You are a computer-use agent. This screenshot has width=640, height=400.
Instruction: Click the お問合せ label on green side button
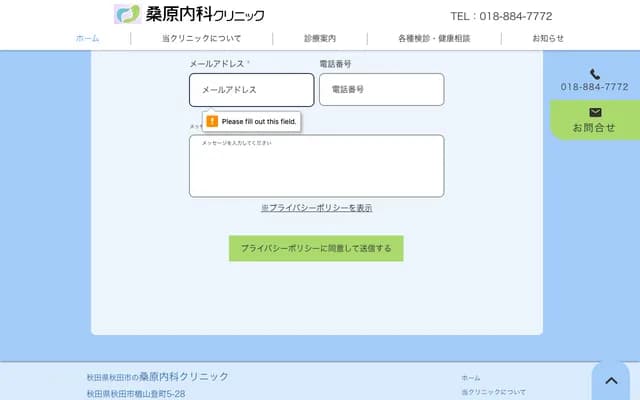coord(594,128)
